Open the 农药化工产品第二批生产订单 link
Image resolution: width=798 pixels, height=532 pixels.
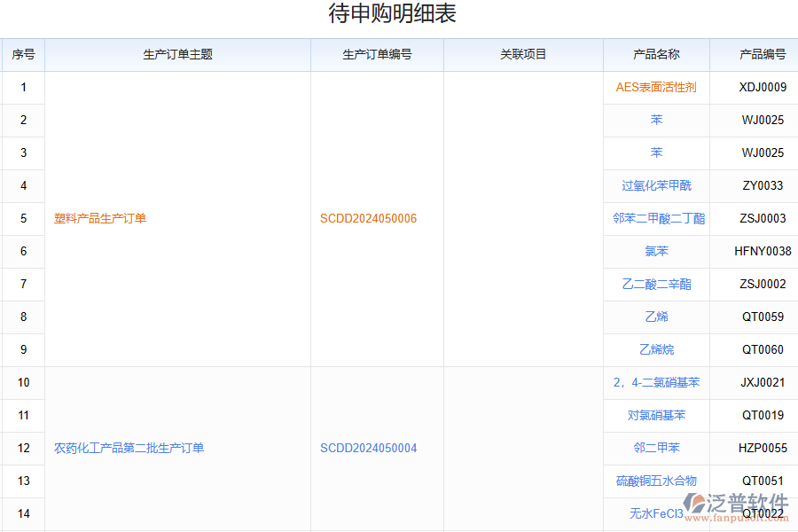129,448
